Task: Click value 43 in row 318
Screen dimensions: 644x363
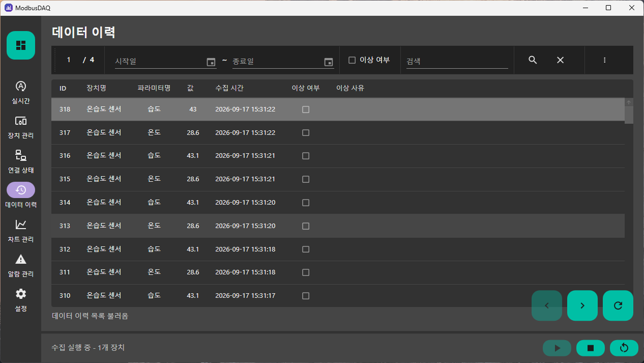Action: (193, 109)
